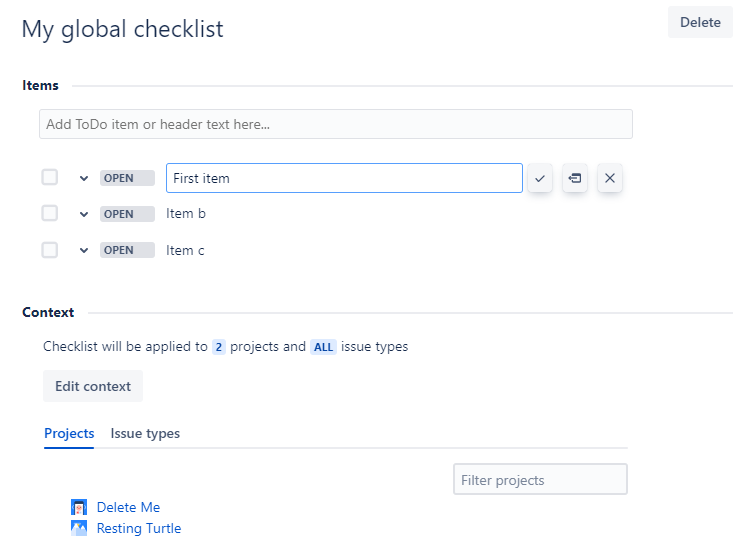Expand the First item status chevron

tap(84, 179)
